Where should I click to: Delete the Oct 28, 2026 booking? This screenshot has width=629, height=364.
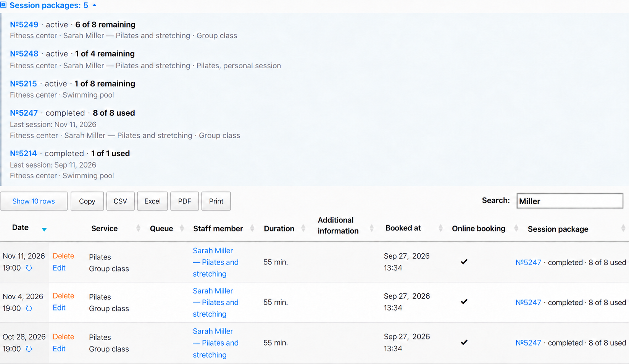coord(63,337)
